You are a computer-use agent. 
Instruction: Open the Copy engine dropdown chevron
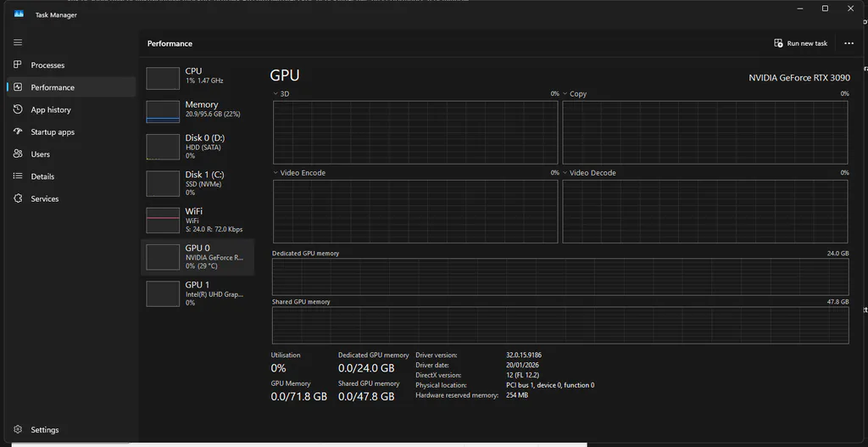point(565,93)
